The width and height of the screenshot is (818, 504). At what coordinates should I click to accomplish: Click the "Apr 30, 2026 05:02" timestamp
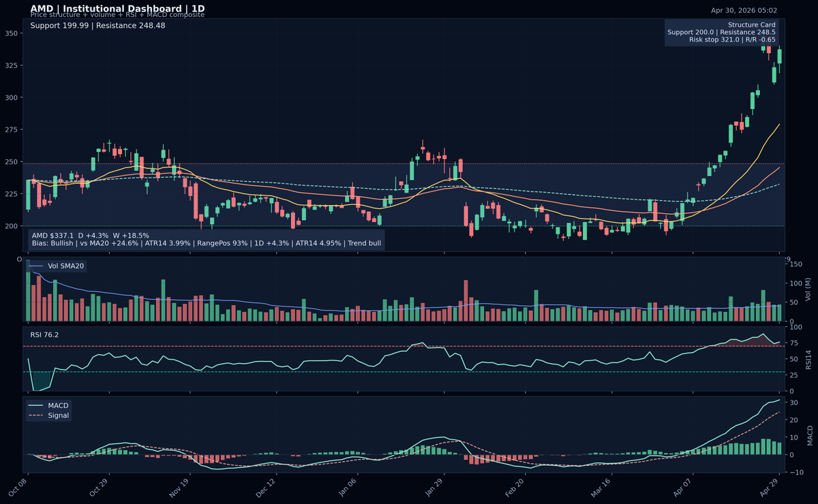(x=744, y=10)
